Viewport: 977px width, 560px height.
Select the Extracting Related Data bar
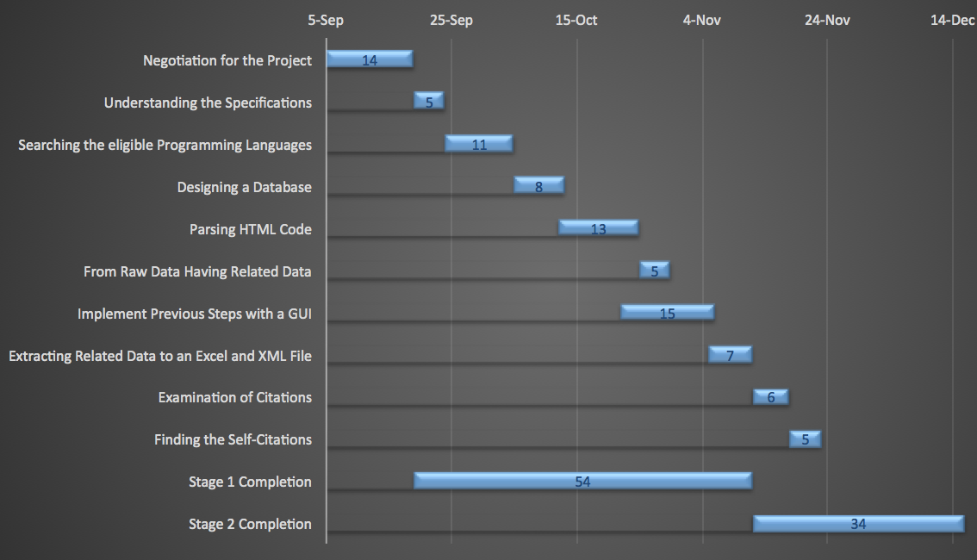coord(730,355)
